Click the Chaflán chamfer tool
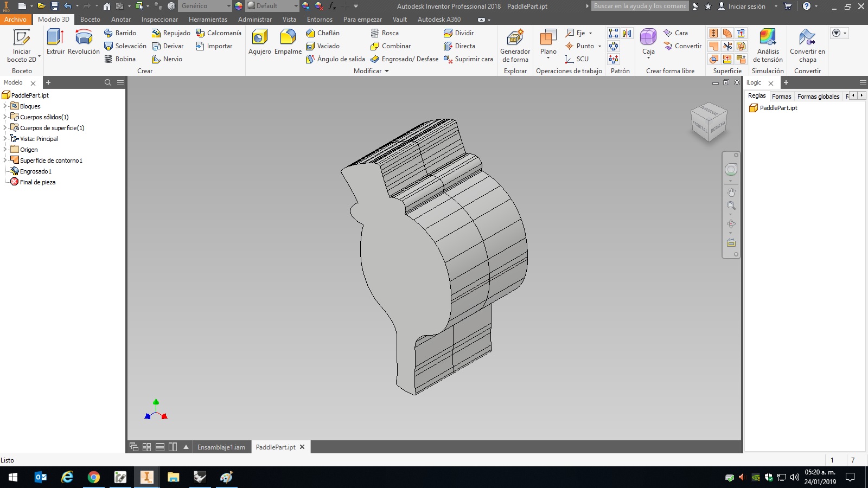 tap(323, 33)
